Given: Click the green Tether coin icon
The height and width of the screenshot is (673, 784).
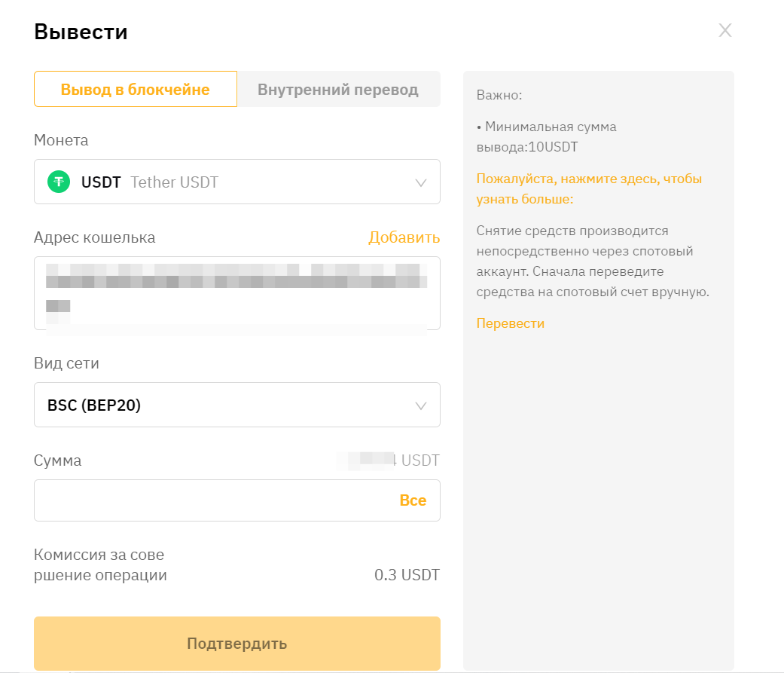Looking at the screenshot, I should click(x=59, y=182).
